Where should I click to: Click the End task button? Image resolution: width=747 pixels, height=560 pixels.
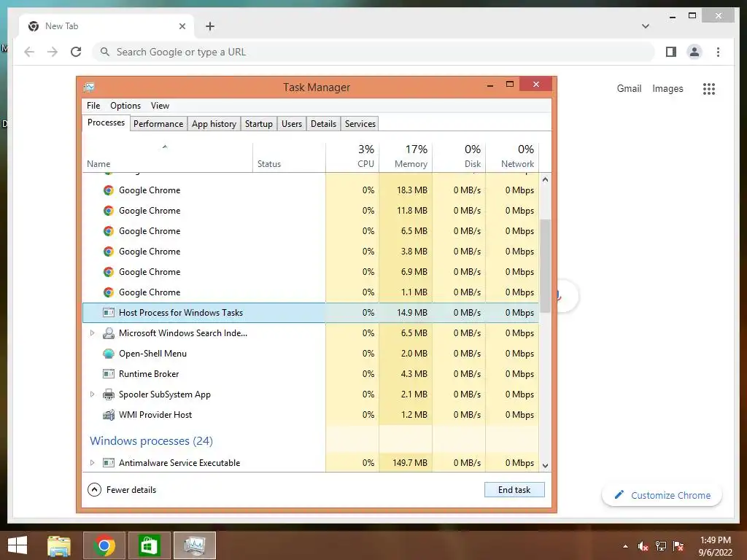click(514, 490)
